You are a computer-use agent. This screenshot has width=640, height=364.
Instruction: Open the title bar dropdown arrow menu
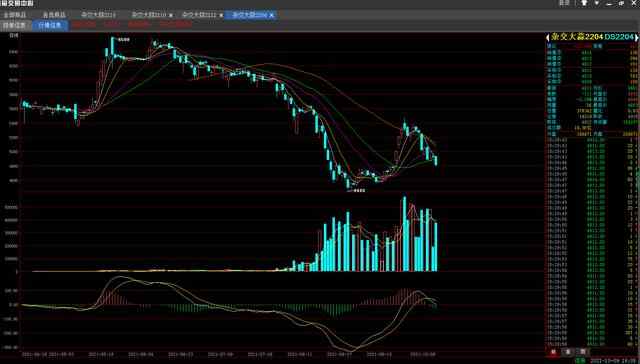pos(596,3)
